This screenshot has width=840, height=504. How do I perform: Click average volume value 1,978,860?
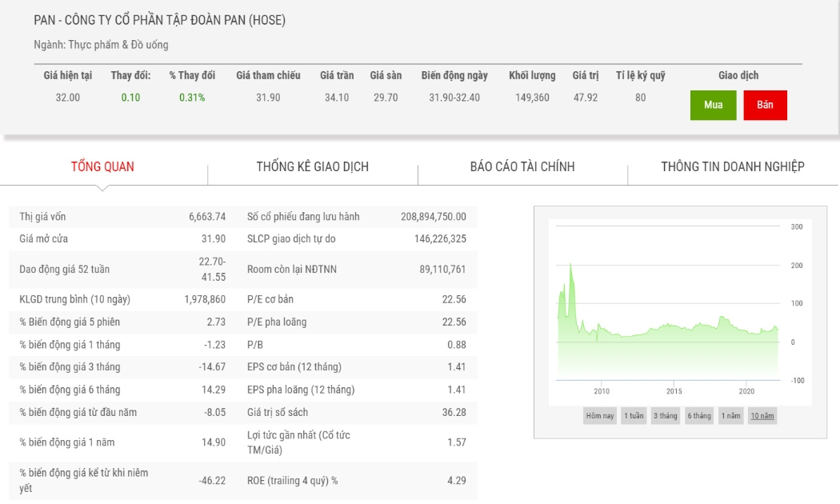(x=205, y=299)
